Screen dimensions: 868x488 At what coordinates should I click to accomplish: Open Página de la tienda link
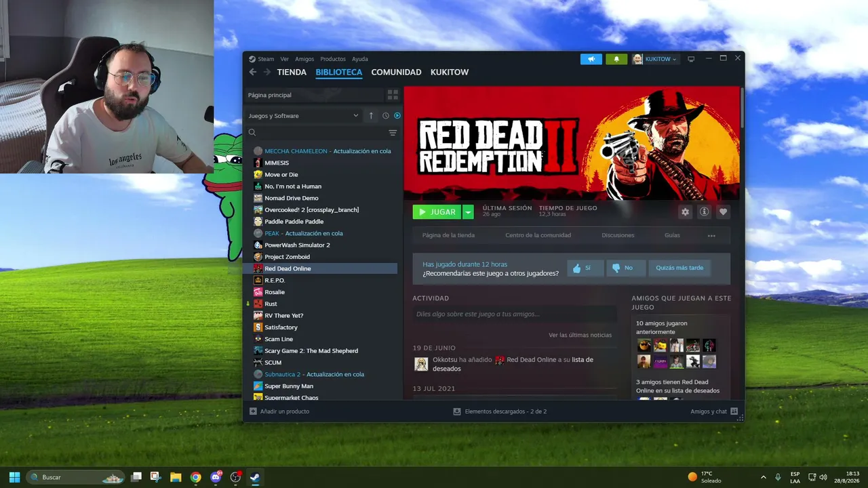[448, 235]
